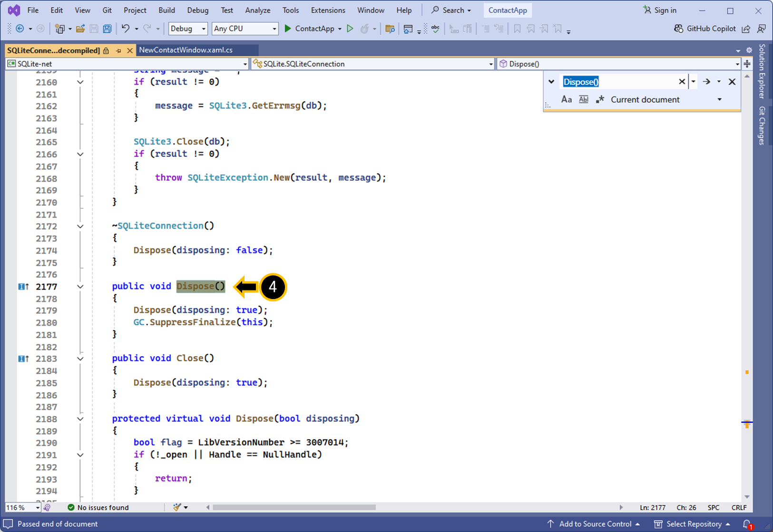Click Find Next arrow in find box
The height and width of the screenshot is (532, 773).
pos(706,82)
